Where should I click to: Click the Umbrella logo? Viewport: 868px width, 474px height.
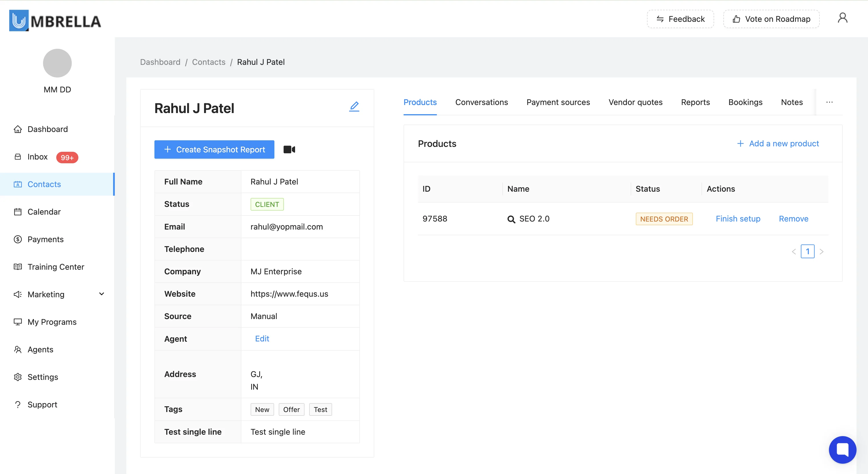55,21
